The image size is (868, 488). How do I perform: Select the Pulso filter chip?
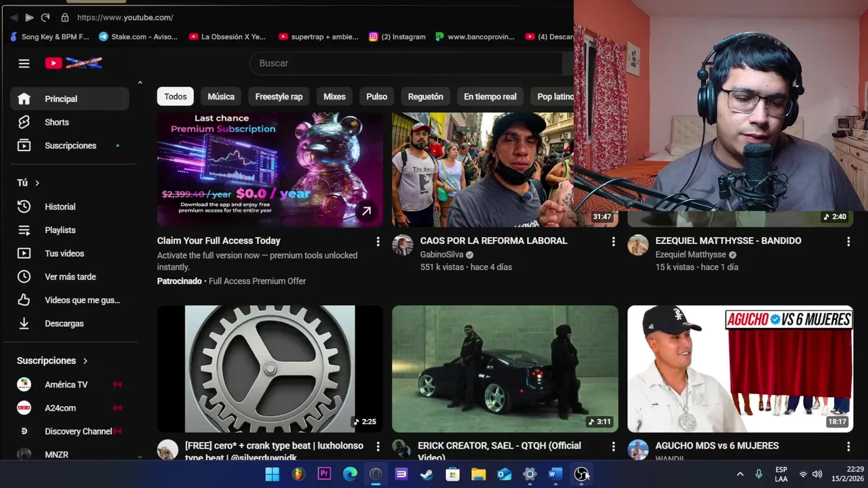coord(376,97)
